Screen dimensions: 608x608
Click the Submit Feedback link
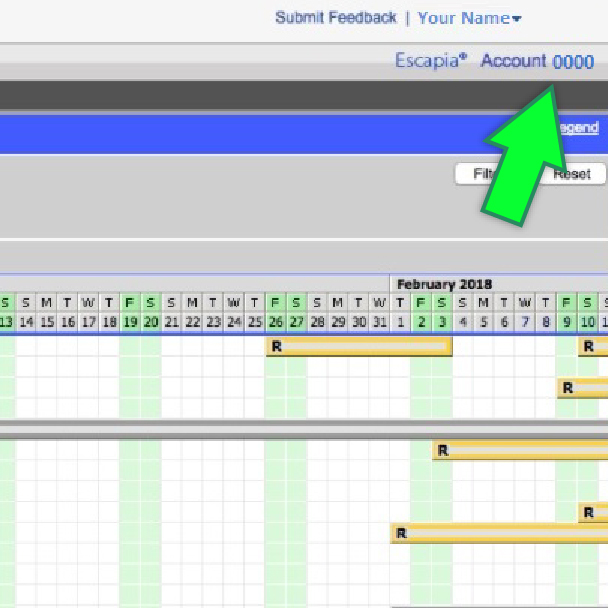tap(335, 18)
